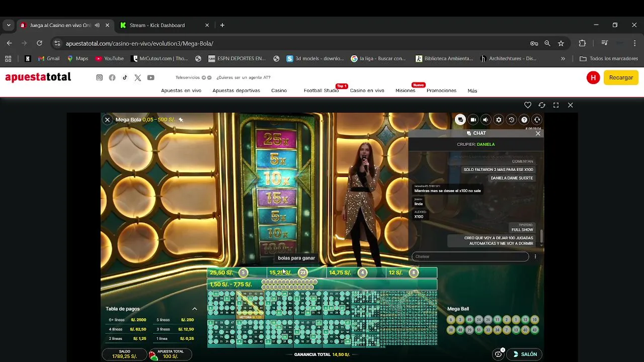This screenshot has width=644, height=362.
Task: Add game to favorites heart icon
Action: click(528, 105)
